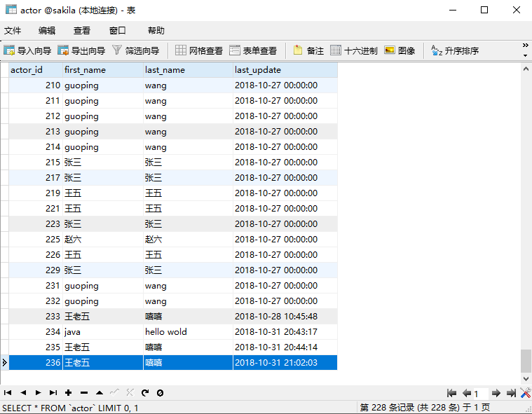Select the actor_id cell 215

point(36,162)
